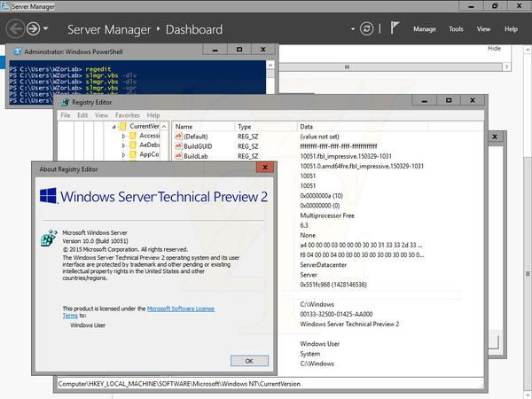Expand the AppCompatFlags key node
The width and height of the screenshot is (532, 399).
pyautogui.click(x=123, y=154)
